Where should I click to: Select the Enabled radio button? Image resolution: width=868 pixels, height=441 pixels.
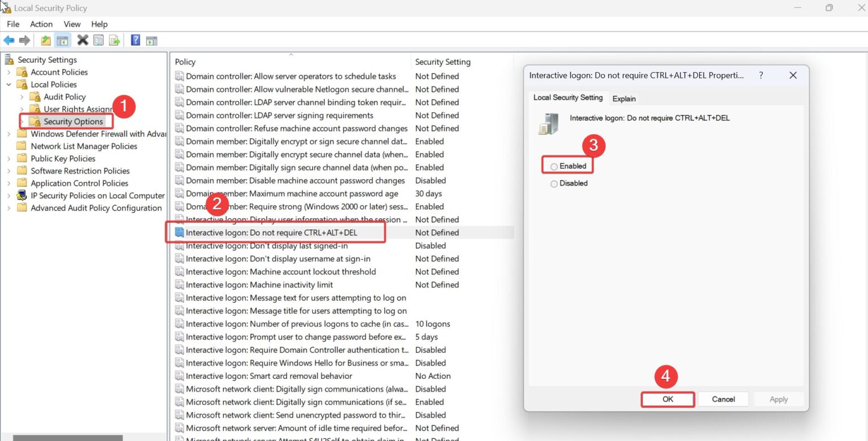[554, 166]
